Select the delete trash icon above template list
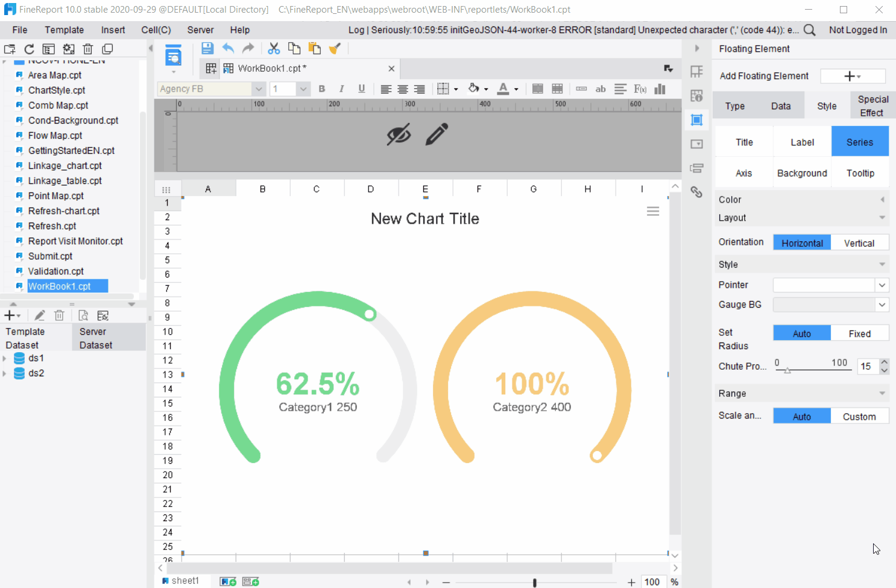 tap(88, 49)
